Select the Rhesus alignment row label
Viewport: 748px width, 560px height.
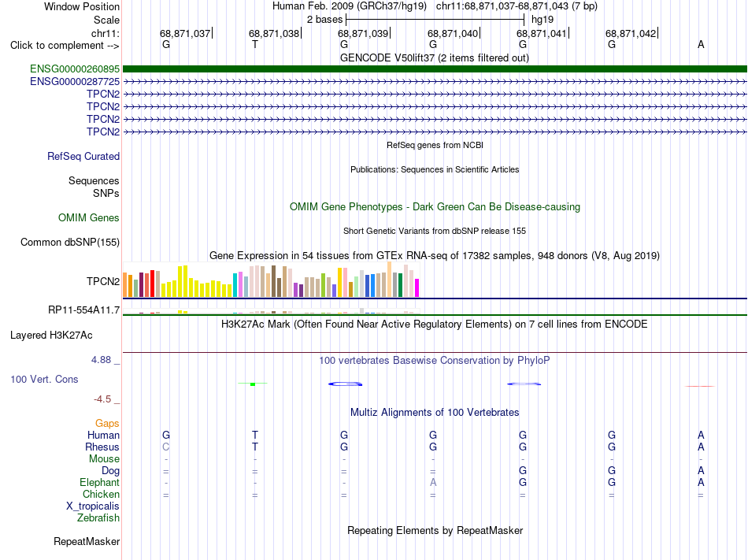[x=102, y=447]
